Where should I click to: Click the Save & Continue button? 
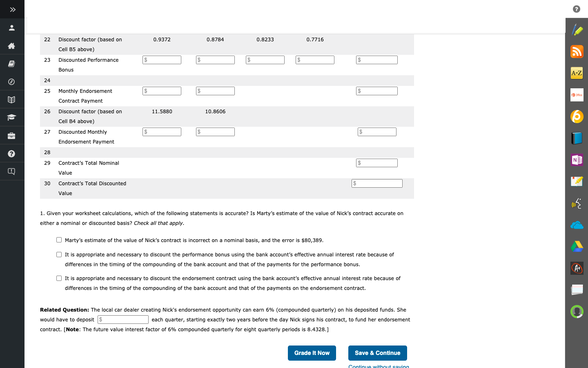pos(378,353)
